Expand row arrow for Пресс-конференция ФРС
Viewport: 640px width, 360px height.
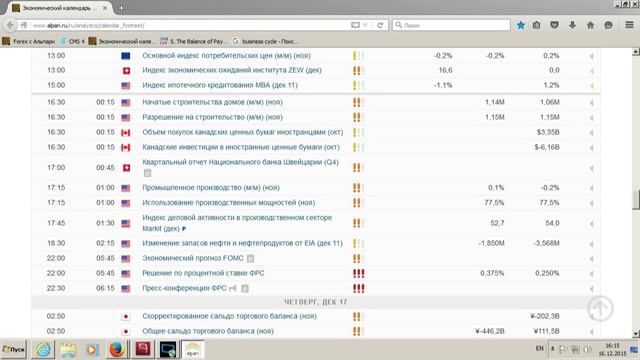[591, 289]
